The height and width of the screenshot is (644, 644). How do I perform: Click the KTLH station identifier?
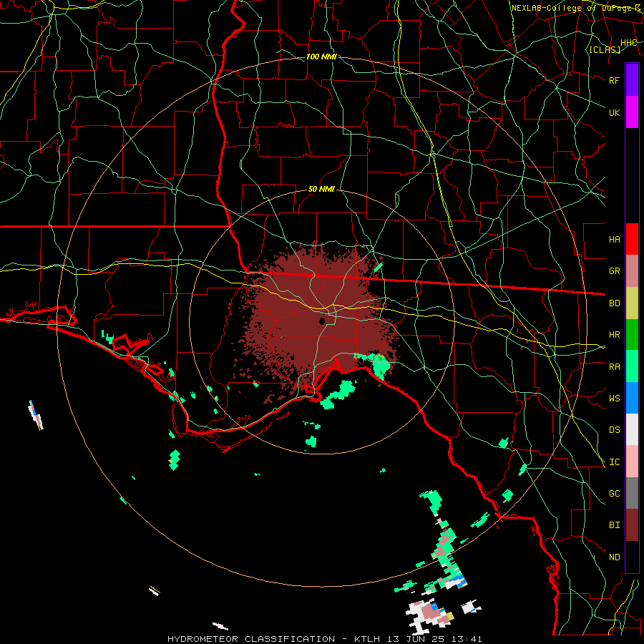click(367, 639)
